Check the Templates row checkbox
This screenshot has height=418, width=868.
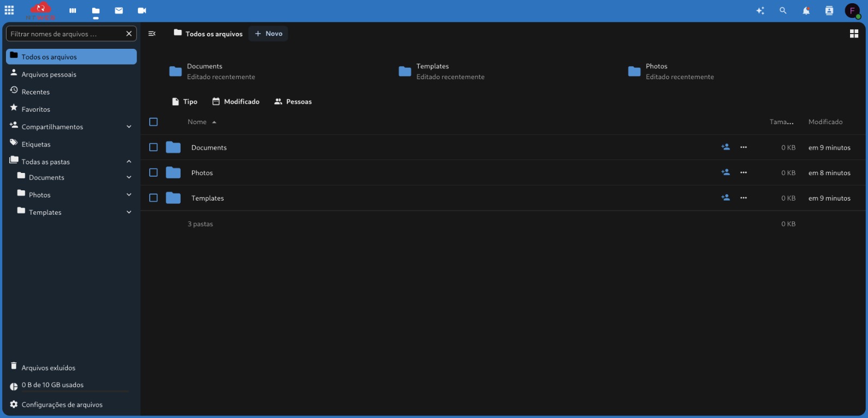[154, 198]
